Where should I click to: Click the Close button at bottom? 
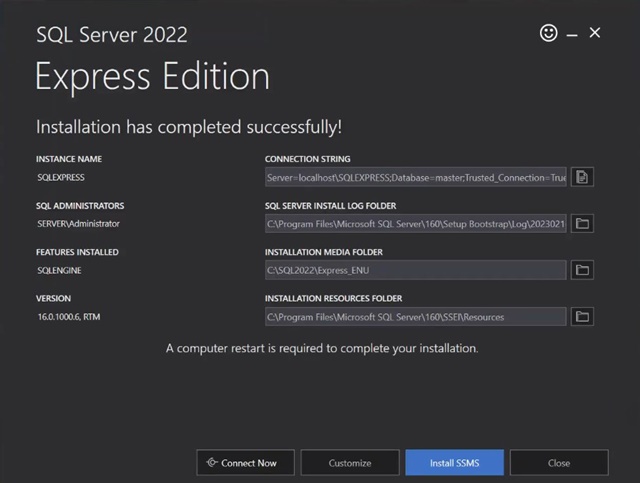[559, 463]
